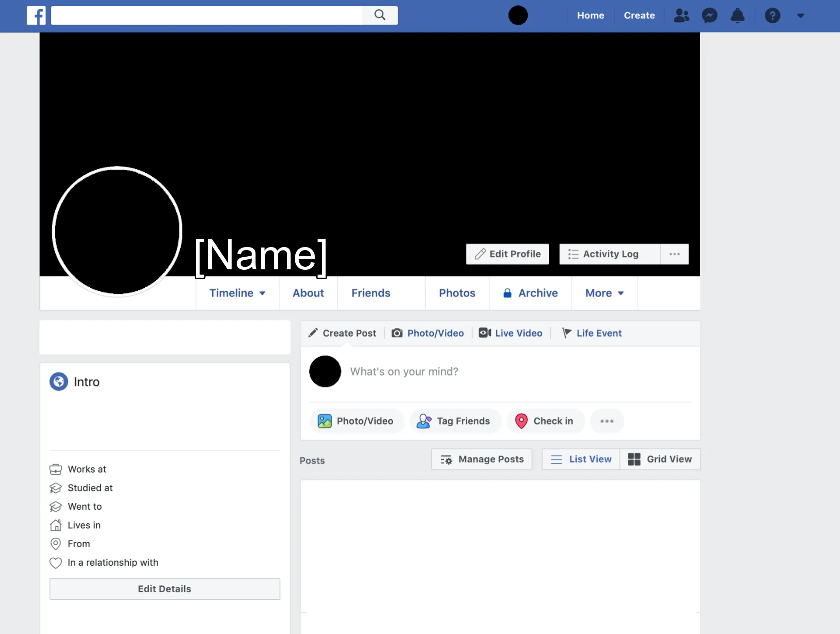The image size is (840, 634).
Task: Switch posts to Grid View
Action: point(660,459)
